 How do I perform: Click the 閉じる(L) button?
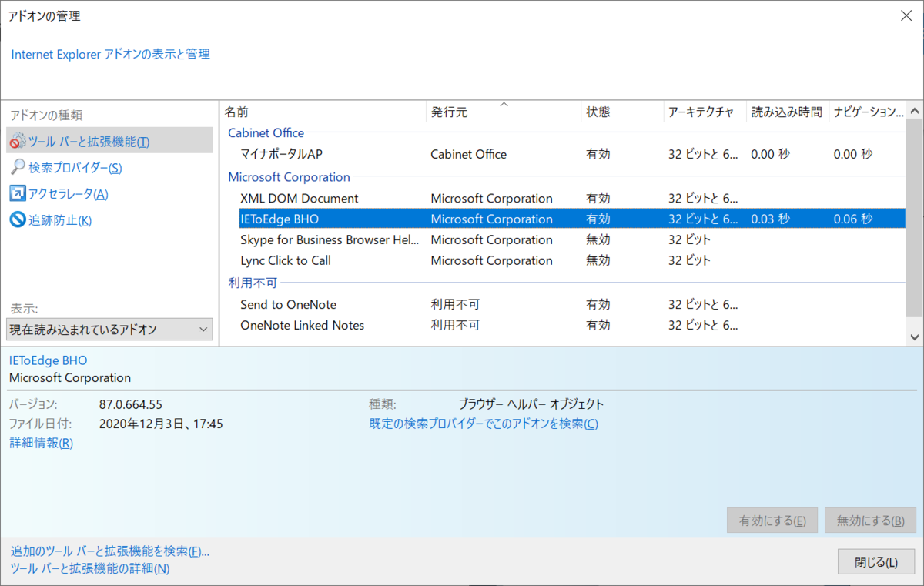(876, 561)
